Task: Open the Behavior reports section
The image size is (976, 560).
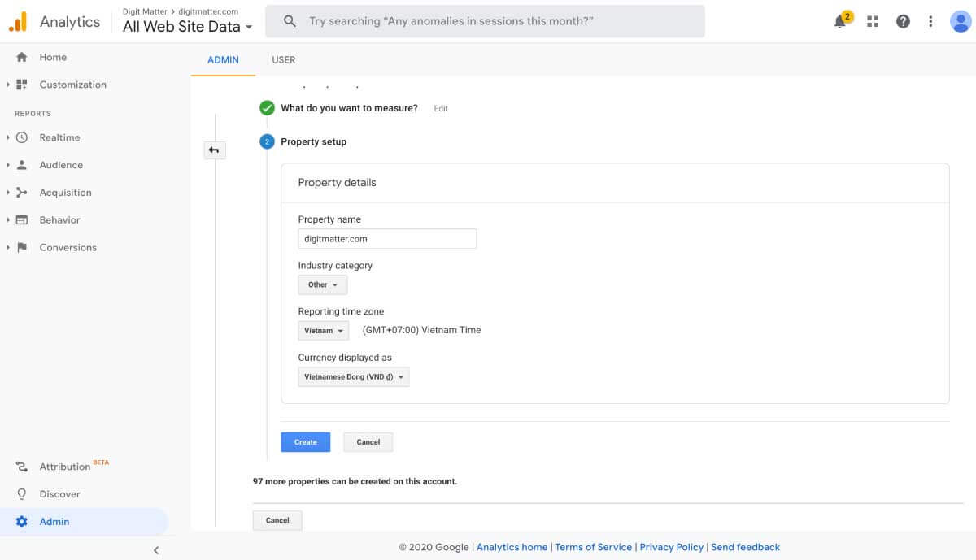Action: point(23,219)
